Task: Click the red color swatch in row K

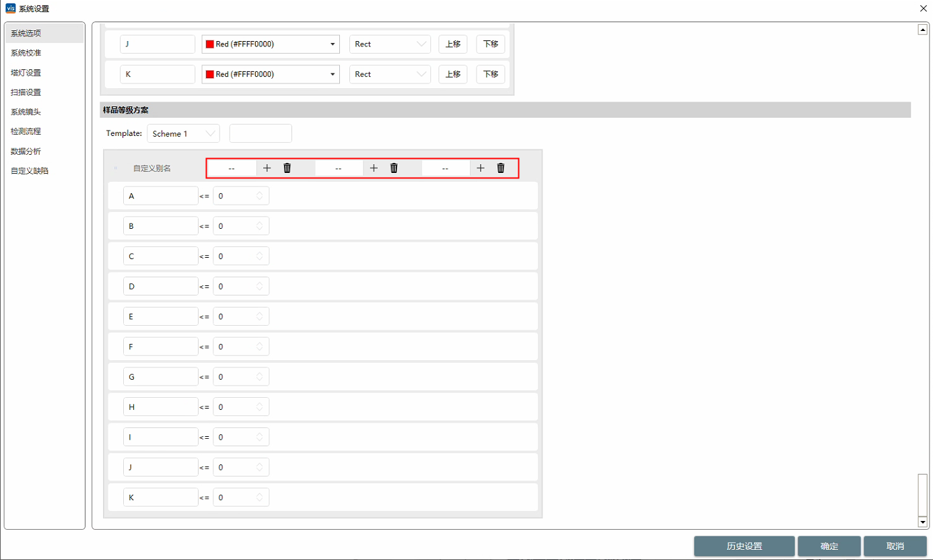Action: point(210,75)
